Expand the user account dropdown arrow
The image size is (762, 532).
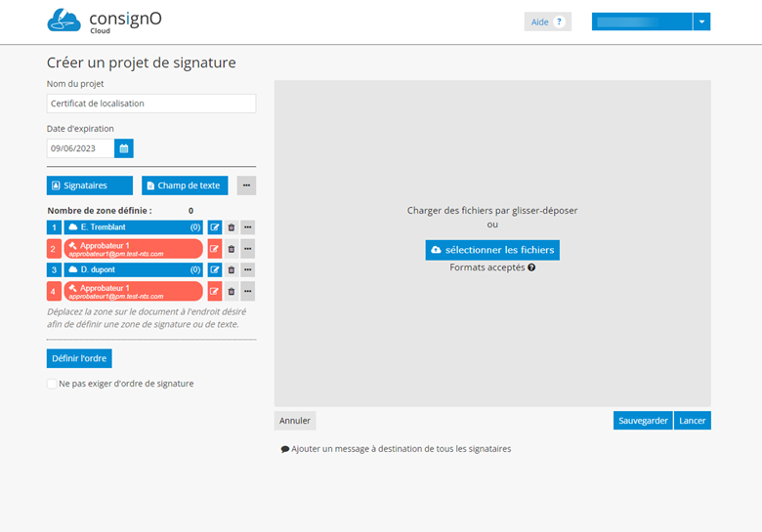tap(701, 21)
